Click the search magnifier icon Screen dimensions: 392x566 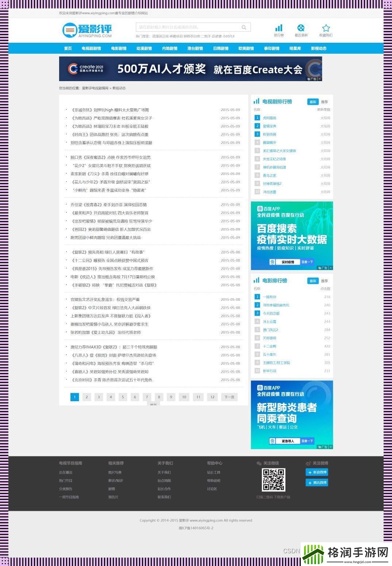(244, 27)
